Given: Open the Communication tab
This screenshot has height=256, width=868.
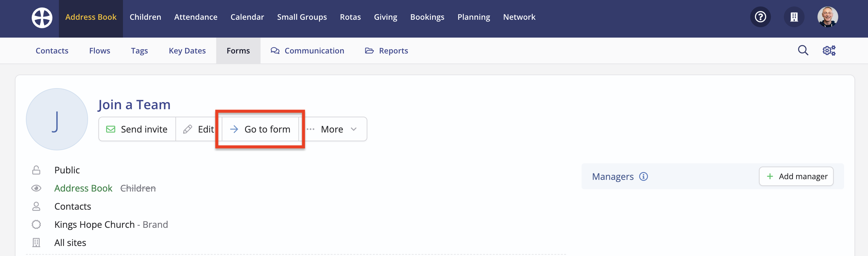Looking at the screenshot, I should click(307, 51).
